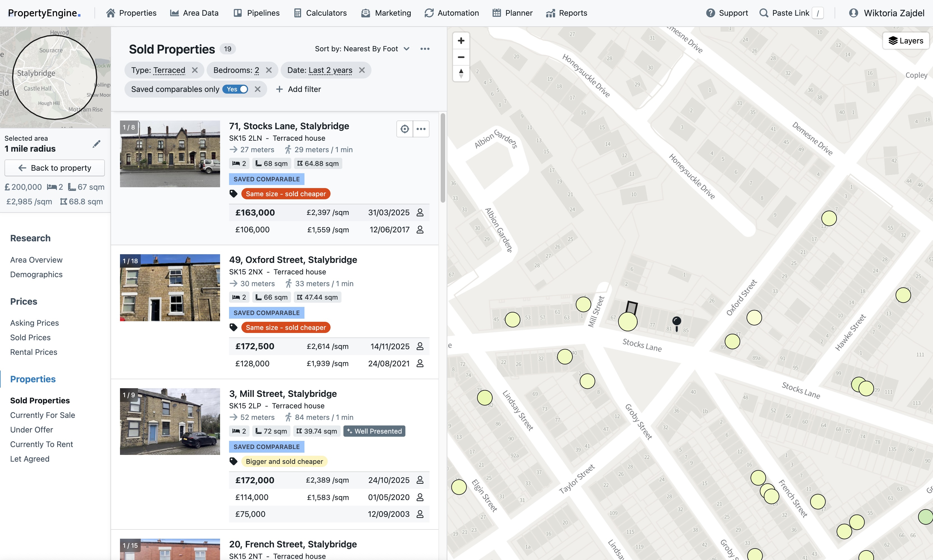Viewport: 933px width, 560px height.
Task: Select Let Agreed in sidebar
Action: tap(30, 459)
